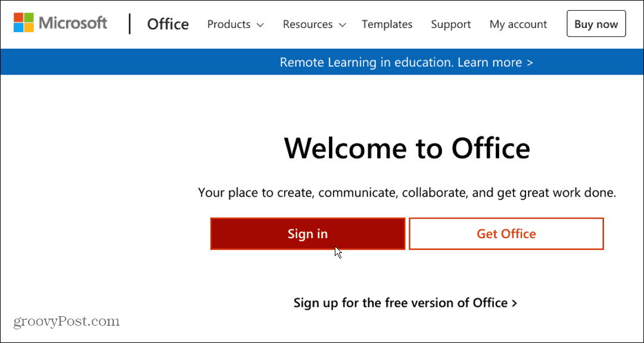Click the downward chevron beside Products

[x=260, y=25]
